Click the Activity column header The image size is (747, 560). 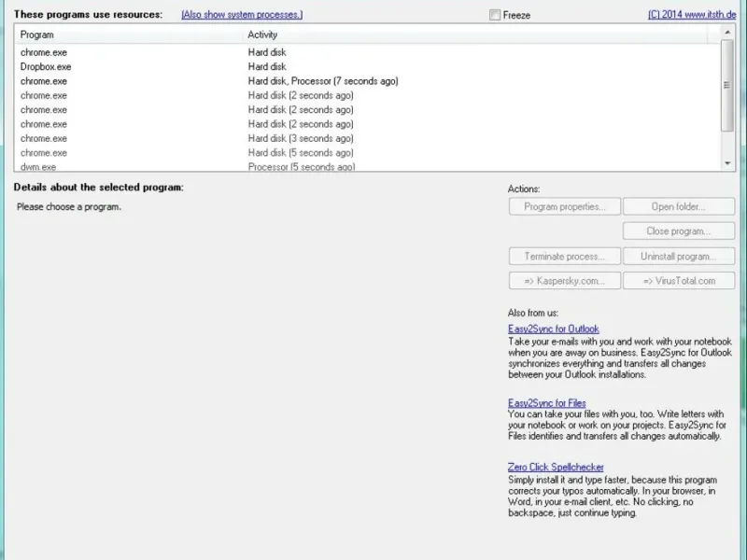[475, 35]
